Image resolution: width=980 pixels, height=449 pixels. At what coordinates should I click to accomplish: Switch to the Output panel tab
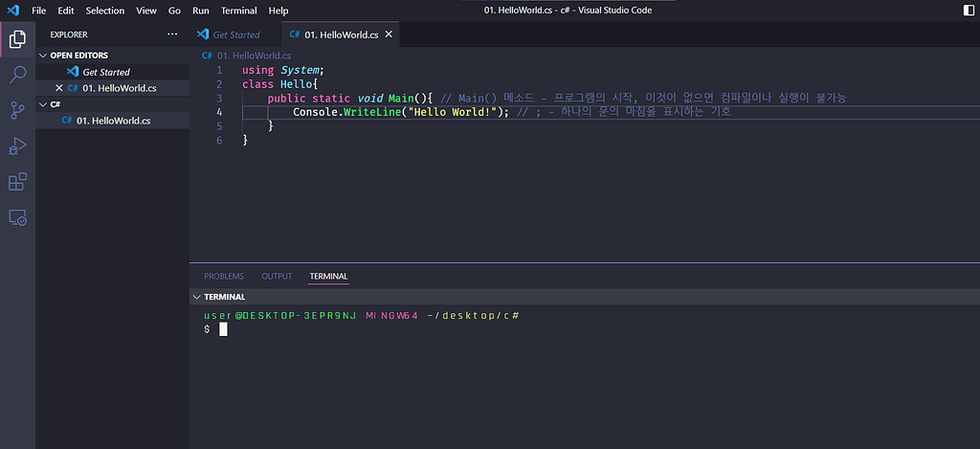coord(277,277)
